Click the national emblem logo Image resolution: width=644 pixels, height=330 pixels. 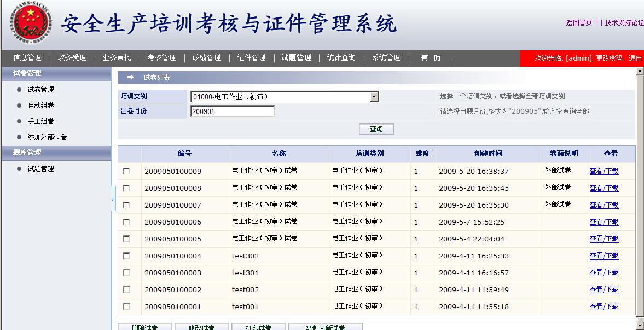coord(31,22)
